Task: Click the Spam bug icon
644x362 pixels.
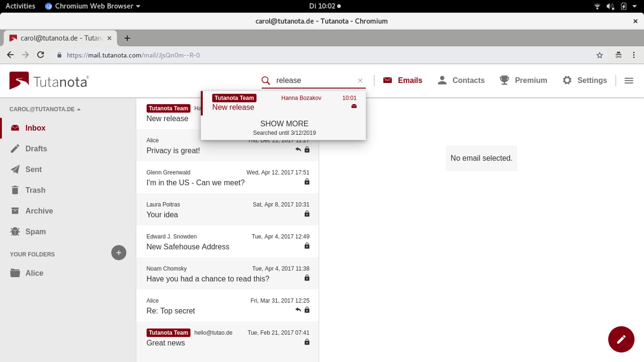Action: pyautogui.click(x=15, y=231)
